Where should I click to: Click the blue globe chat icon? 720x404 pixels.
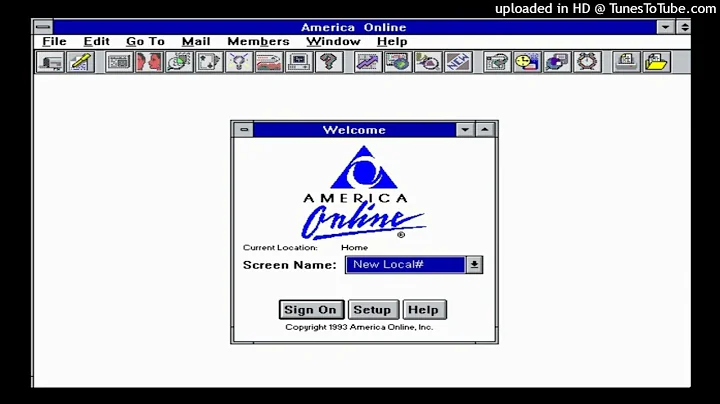click(557, 62)
